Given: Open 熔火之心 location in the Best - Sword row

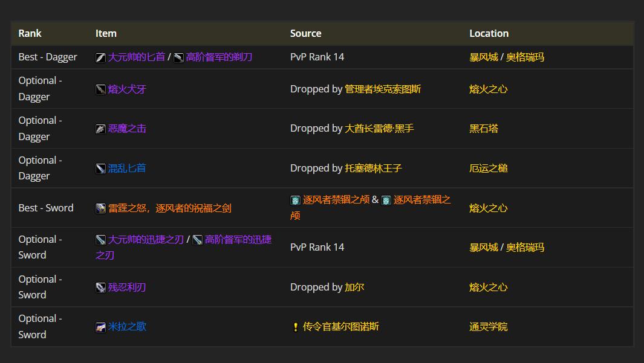Looking at the screenshot, I should click(x=489, y=208).
